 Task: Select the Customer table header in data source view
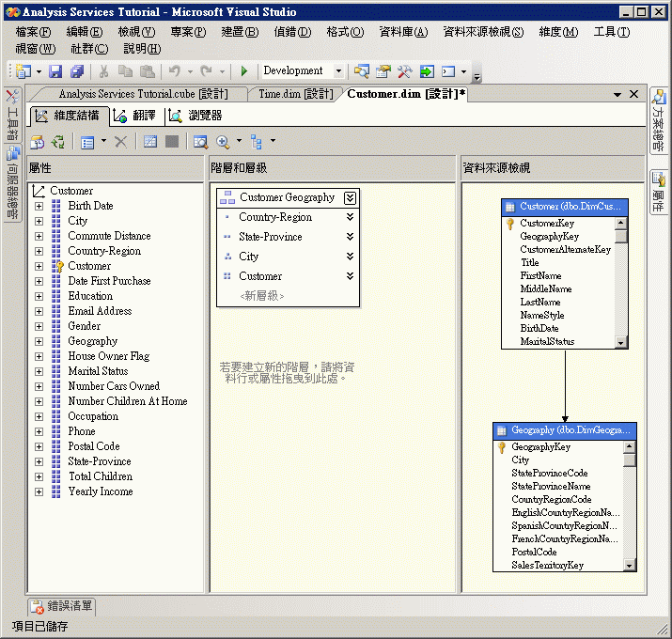click(x=565, y=207)
